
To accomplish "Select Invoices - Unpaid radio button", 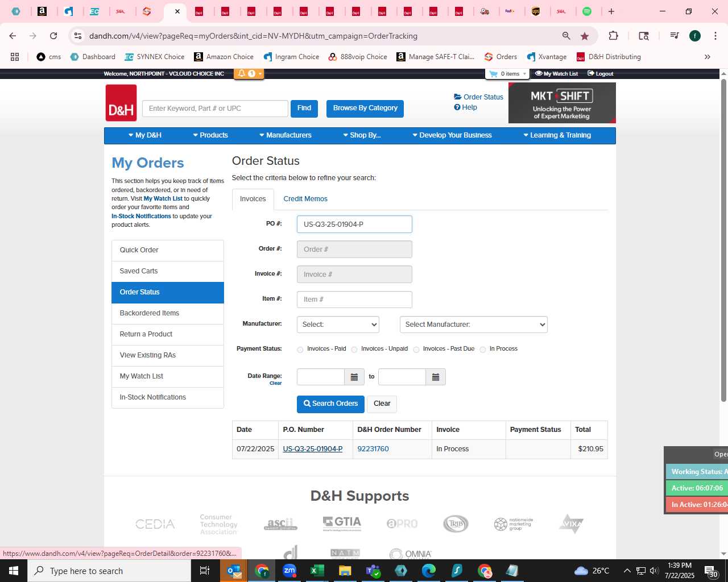I will click(x=354, y=350).
